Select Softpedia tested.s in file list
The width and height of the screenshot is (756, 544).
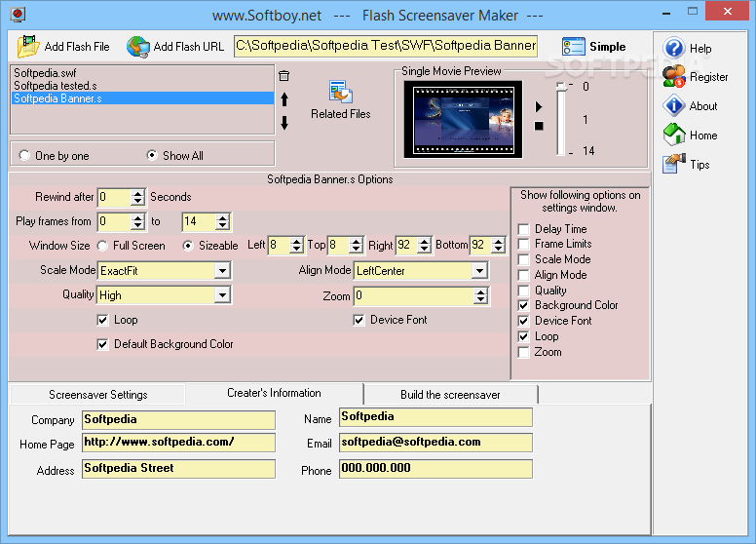click(x=142, y=86)
